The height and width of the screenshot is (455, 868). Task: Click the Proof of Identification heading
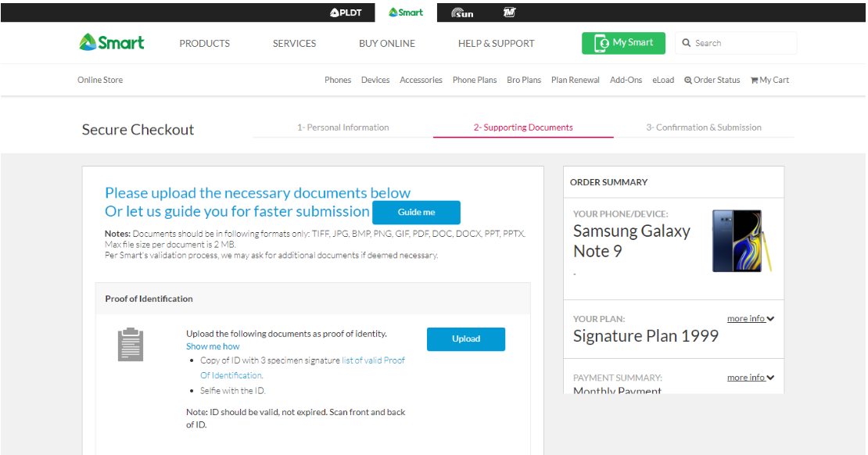click(149, 299)
